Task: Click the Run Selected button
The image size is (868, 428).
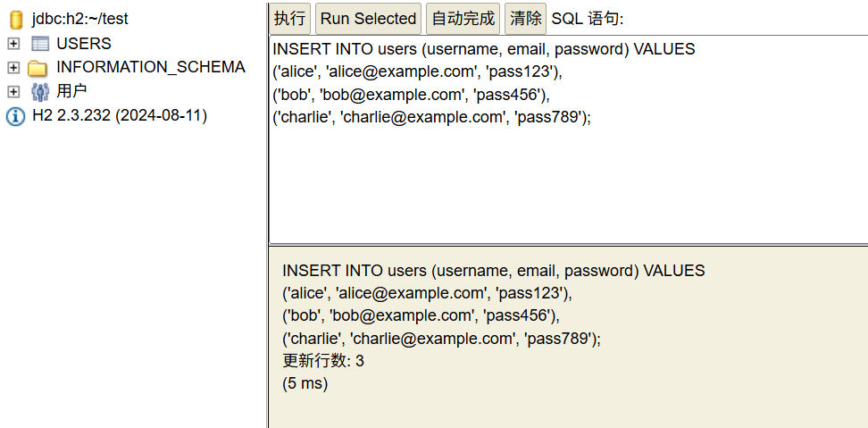Action: point(368,18)
